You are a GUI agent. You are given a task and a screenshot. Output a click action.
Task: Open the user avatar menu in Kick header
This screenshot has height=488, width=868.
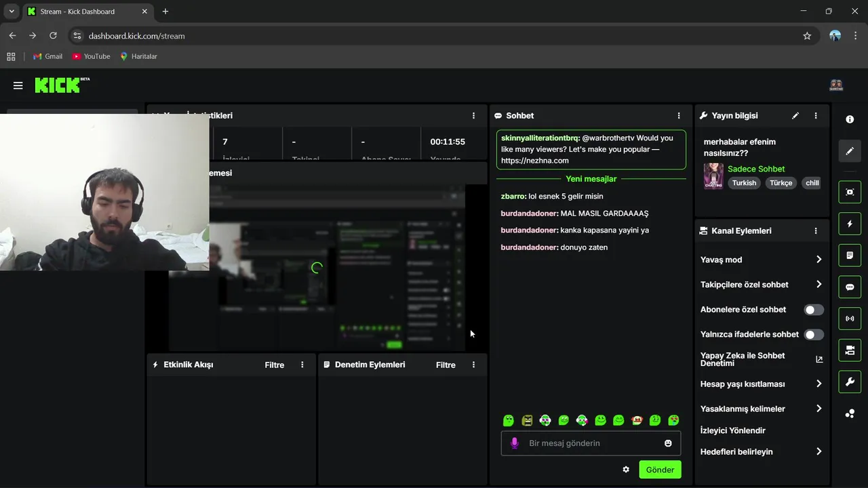836,85
